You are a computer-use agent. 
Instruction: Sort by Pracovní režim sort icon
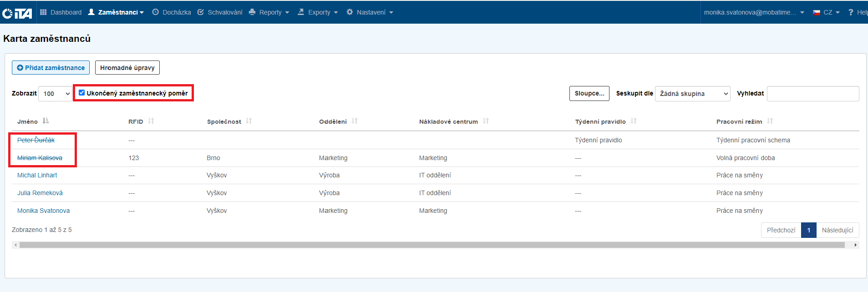(770, 121)
